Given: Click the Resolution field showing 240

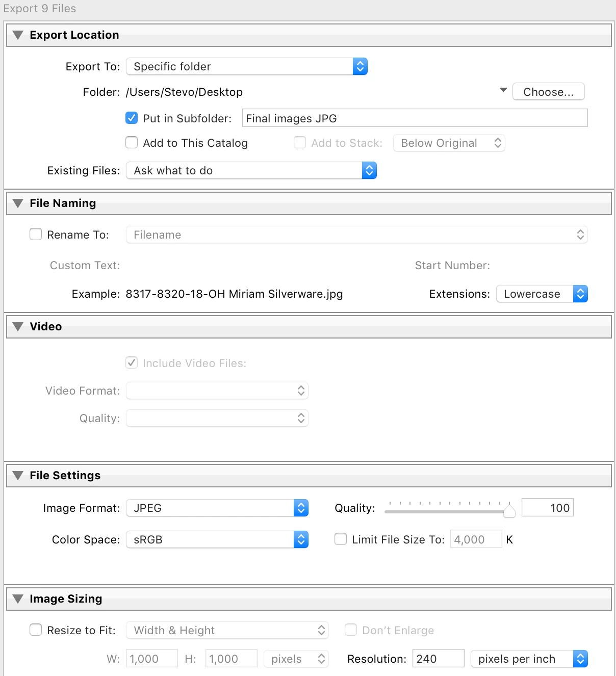Looking at the screenshot, I should [x=439, y=659].
